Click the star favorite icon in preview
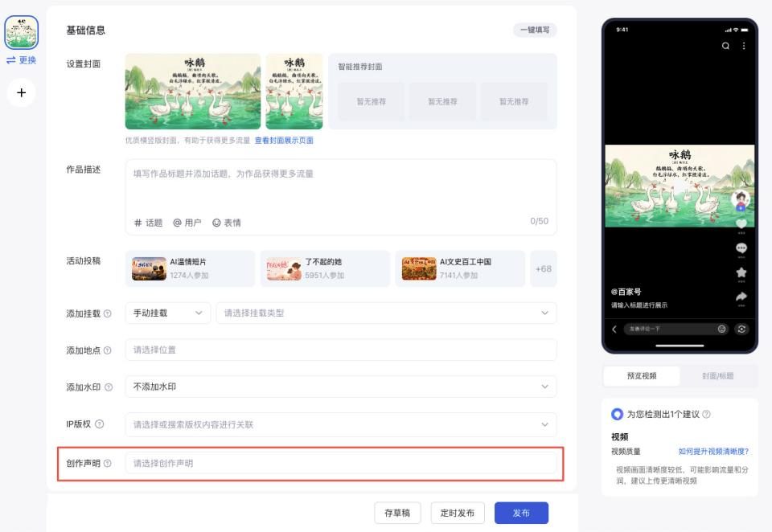Image resolution: width=772 pixels, height=532 pixels. (741, 272)
